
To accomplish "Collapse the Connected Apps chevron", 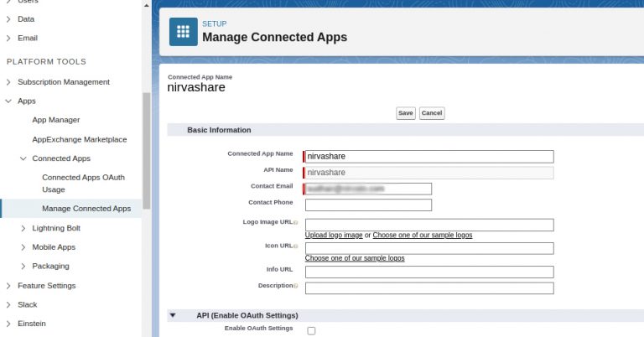I will 23,158.
